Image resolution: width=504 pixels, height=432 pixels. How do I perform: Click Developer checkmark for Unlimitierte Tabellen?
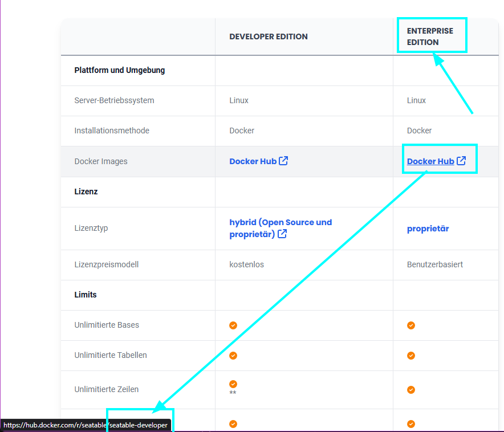233,356
